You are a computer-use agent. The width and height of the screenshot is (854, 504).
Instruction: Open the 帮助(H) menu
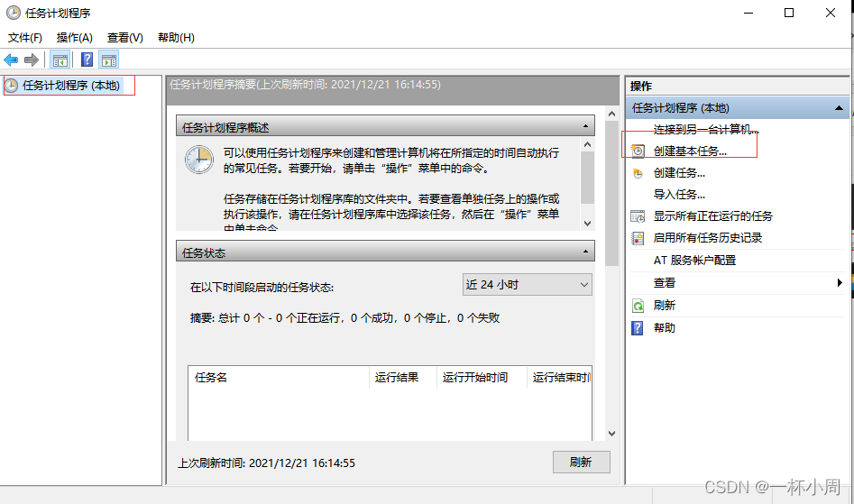176,38
